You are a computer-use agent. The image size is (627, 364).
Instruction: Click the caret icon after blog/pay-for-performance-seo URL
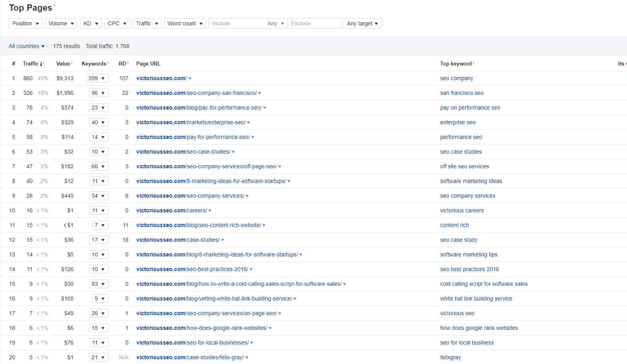point(265,108)
